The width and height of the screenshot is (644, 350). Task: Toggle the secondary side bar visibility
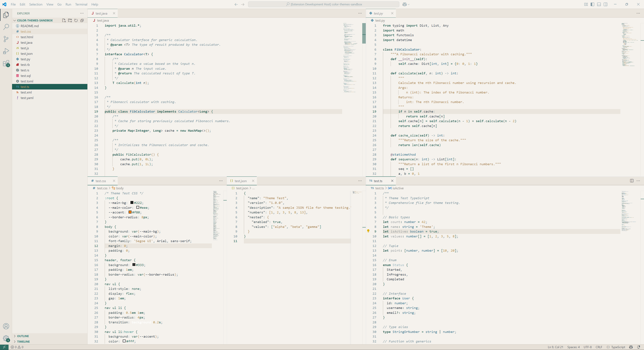coord(605,4)
